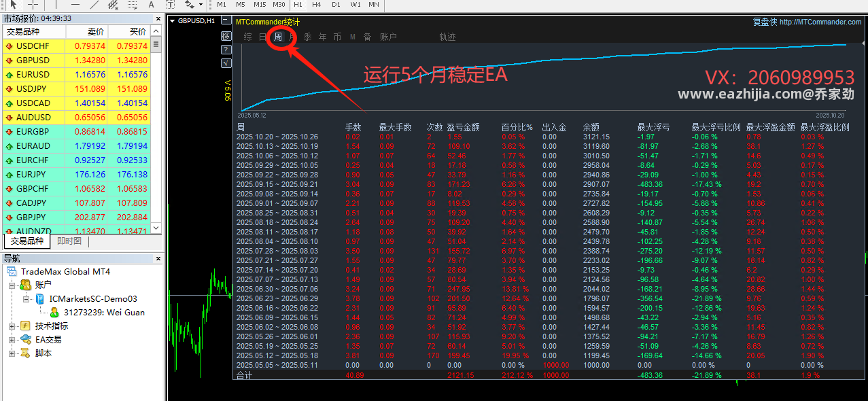Click Market Watch scroll up arrow
Viewport: 868px width, 401px height.
point(156,32)
